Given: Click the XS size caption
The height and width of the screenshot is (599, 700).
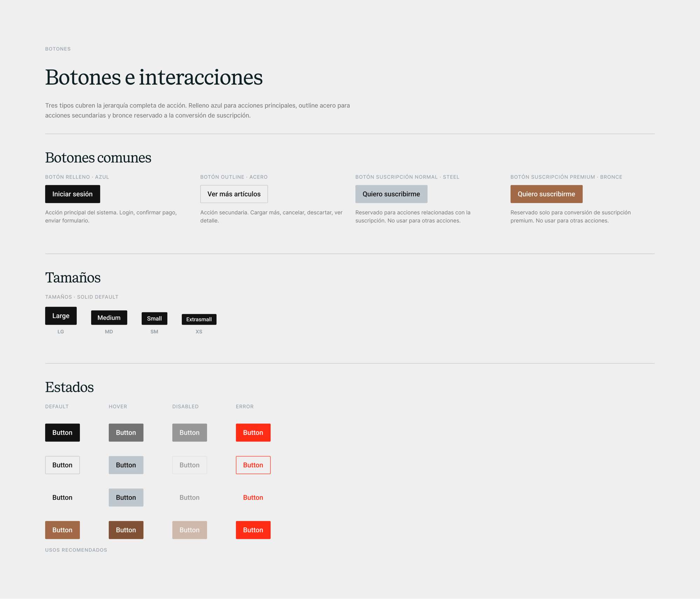Looking at the screenshot, I should click(199, 332).
